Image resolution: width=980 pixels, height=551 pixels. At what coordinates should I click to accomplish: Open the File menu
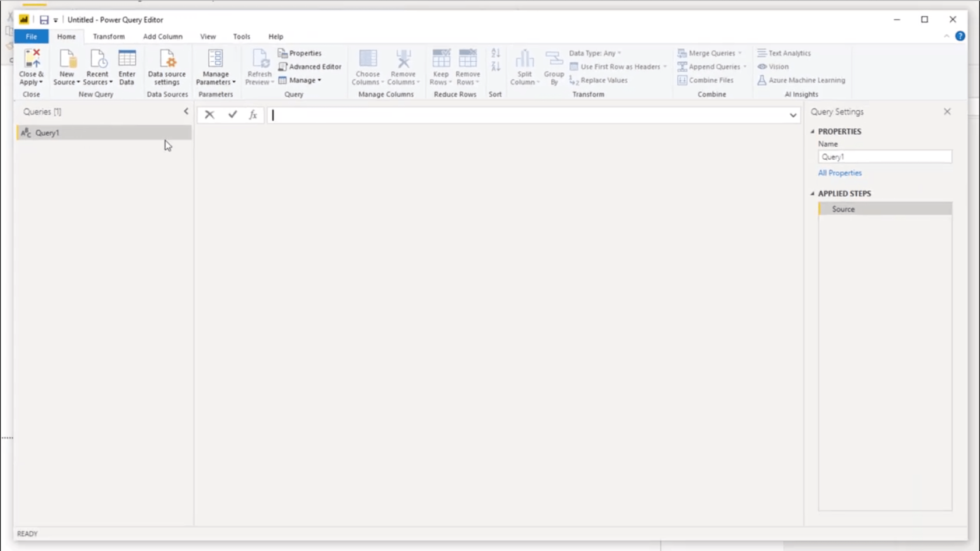(x=32, y=36)
